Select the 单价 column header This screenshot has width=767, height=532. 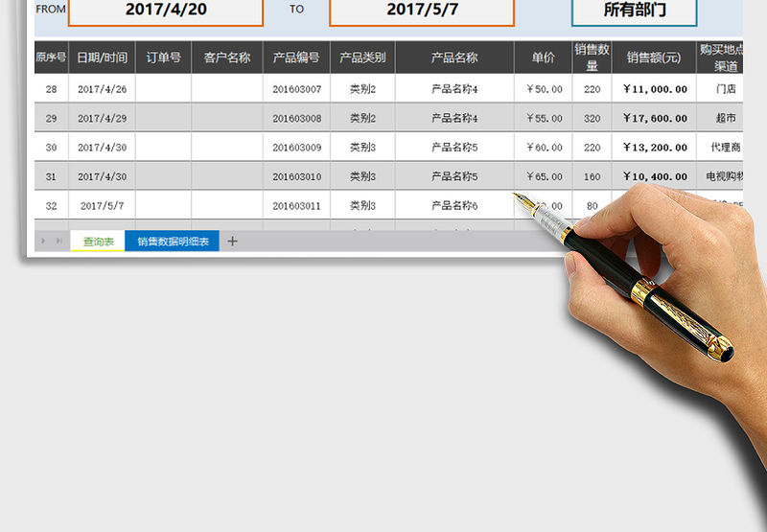(543, 58)
